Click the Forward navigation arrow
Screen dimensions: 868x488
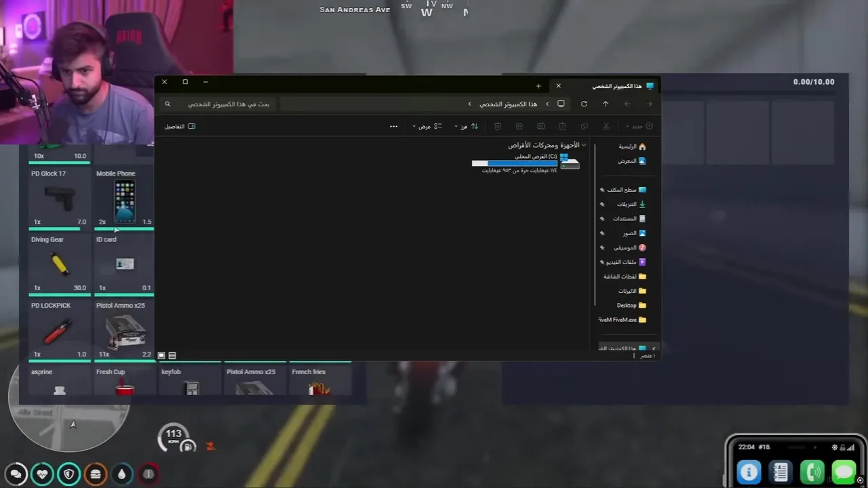pos(627,104)
